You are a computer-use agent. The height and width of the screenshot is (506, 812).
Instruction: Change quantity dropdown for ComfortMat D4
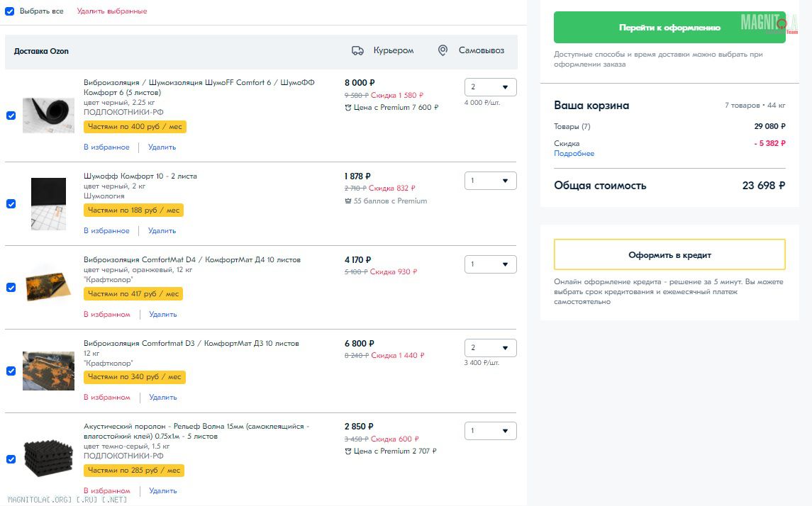point(491,264)
